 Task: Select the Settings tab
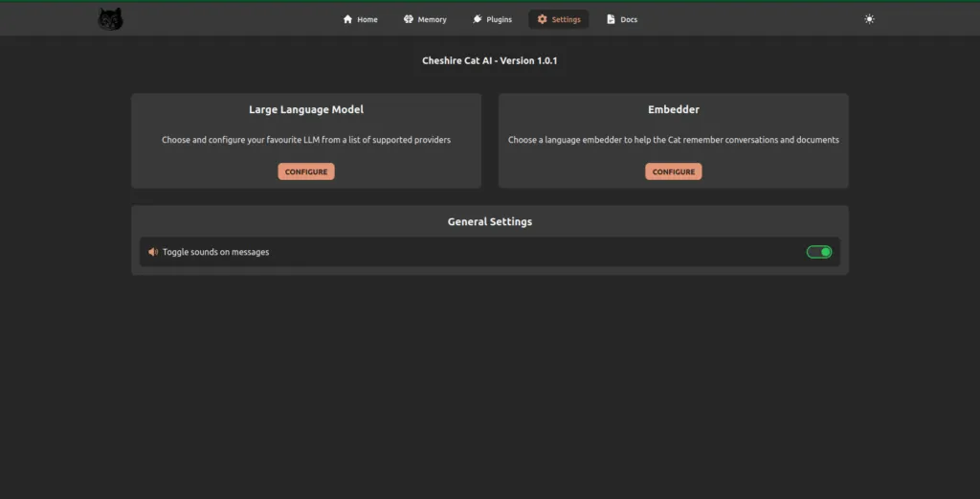559,19
